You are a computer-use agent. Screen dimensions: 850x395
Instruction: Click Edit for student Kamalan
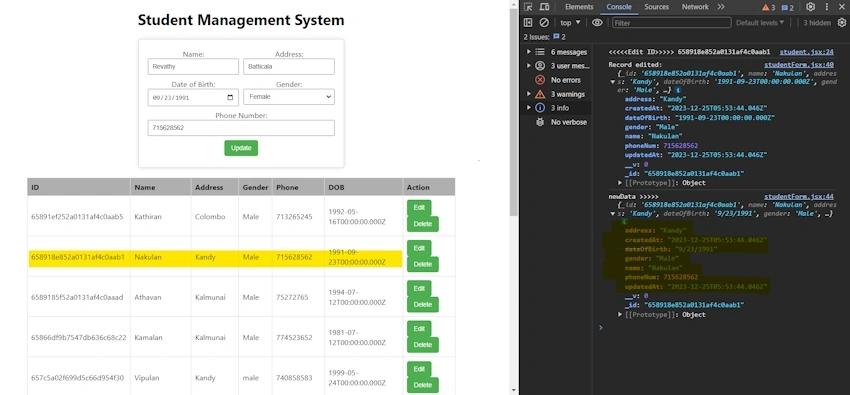click(x=419, y=328)
